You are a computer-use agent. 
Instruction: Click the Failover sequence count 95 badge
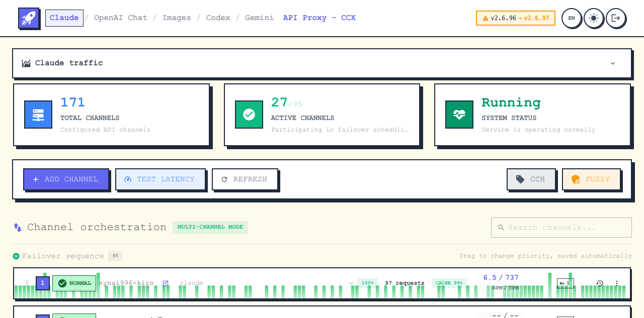coord(115,256)
